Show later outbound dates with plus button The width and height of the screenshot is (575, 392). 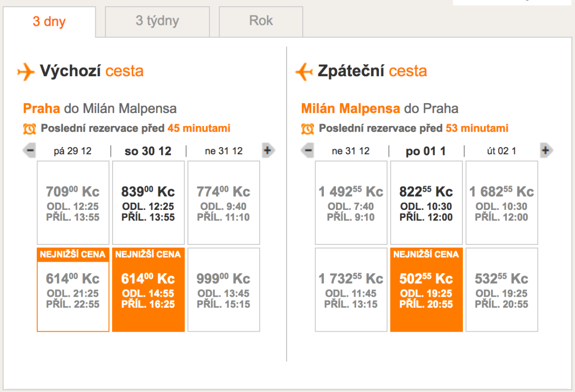click(267, 151)
